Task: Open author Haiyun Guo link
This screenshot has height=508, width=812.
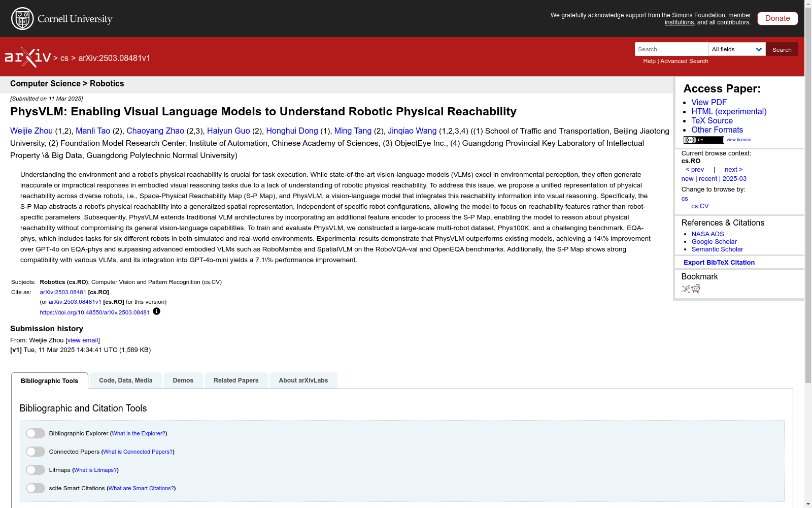Action: (228, 131)
